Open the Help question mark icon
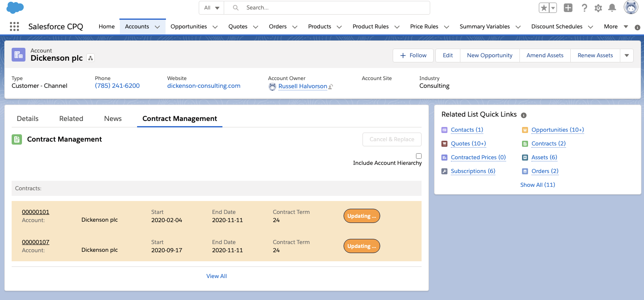 click(584, 8)
